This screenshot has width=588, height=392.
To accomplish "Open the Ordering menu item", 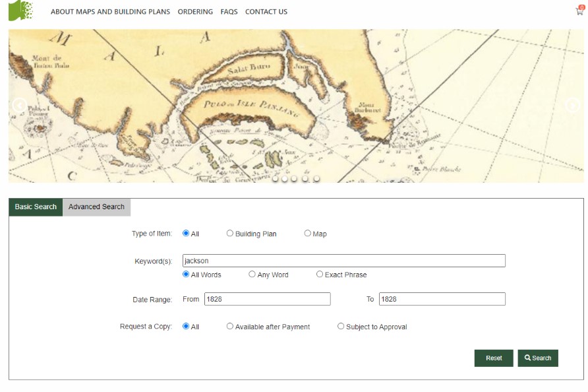I will point(195,12).
